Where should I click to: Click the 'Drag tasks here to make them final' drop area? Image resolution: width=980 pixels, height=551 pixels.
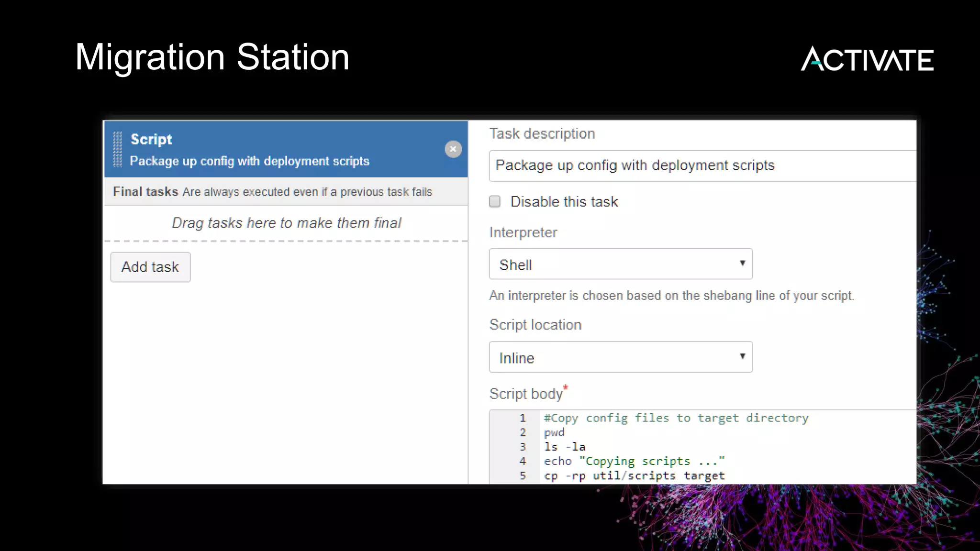(x=286, y=223)
